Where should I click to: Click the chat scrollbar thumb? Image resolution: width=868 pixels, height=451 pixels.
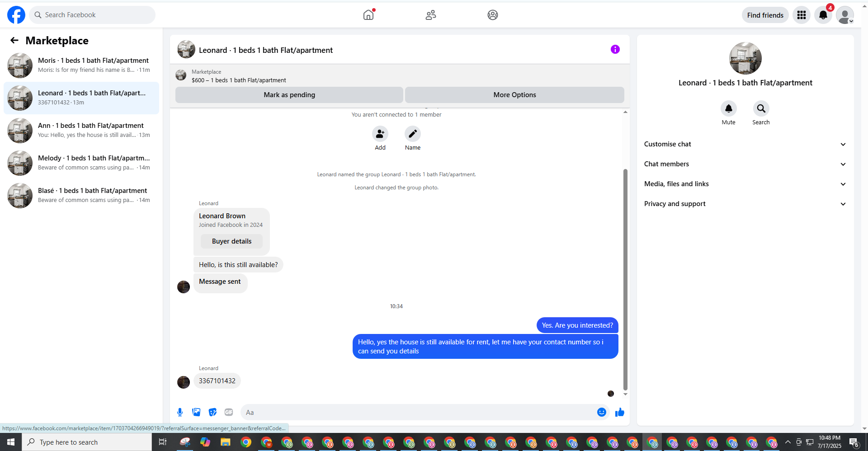[x=625, y=279]
